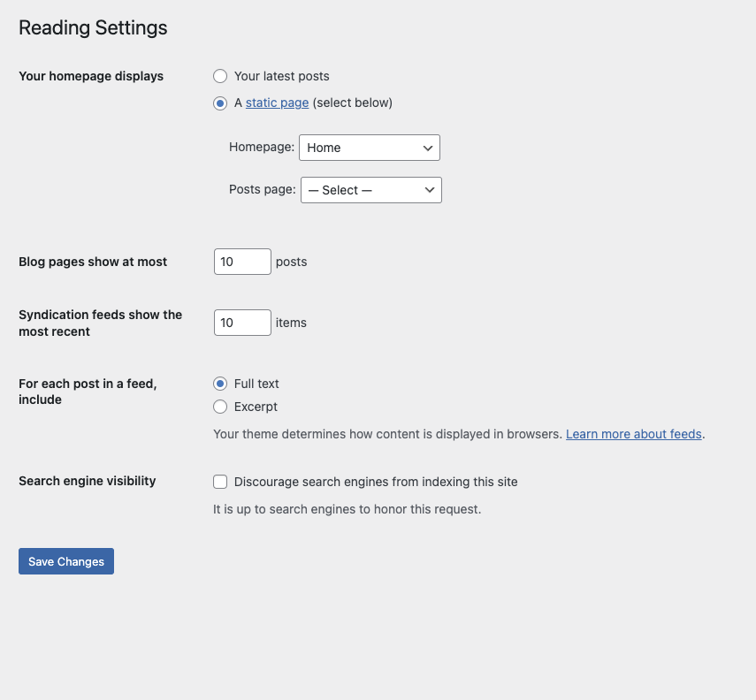The height and width of the screenshot is (700, 756).
Task: Focus the syndication feed items field
Action: [x=241, y=323]
